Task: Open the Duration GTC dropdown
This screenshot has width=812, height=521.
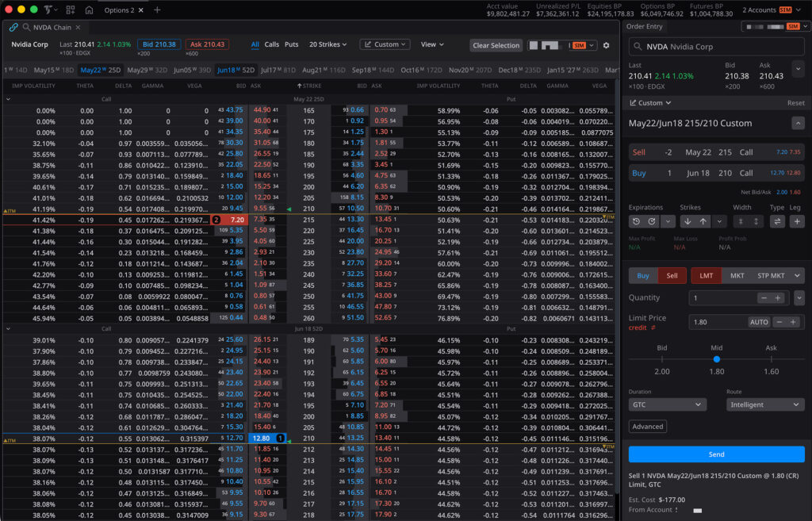Action: 668,404
